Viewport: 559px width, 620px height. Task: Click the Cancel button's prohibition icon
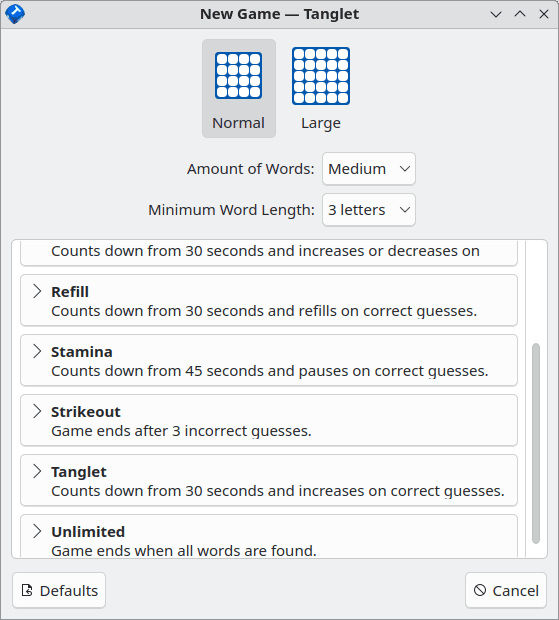pos(480,590)
